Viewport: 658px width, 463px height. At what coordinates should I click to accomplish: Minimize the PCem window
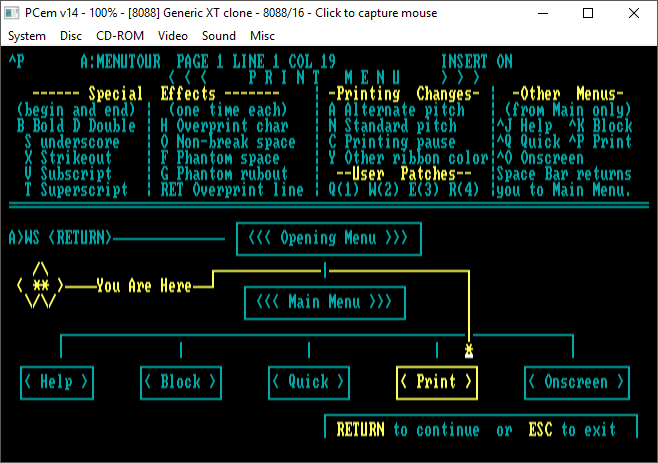click(543, 13)
